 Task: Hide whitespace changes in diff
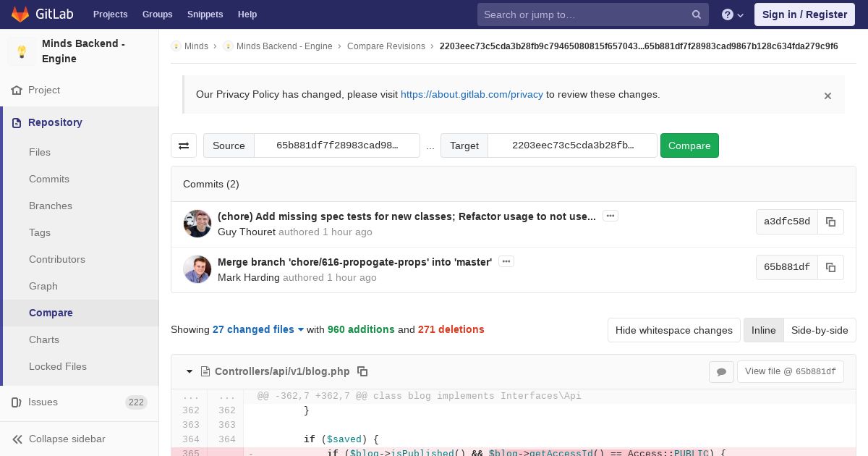(673, 330)
